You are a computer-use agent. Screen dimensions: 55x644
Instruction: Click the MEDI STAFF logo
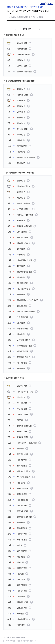tap(47, 3)
